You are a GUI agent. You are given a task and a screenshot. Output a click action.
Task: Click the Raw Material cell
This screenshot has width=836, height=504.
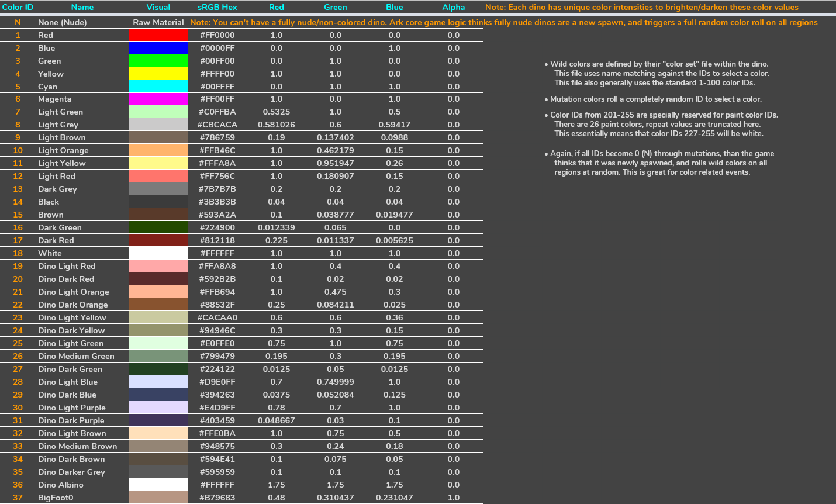(x=158, y=22)
